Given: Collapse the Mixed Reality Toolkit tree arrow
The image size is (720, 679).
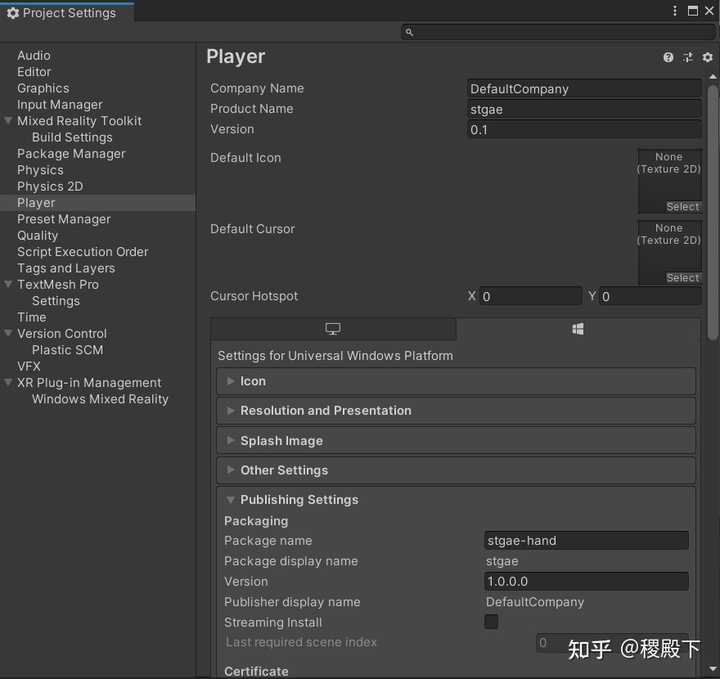Looking at the screenshot, I should pyautogui.click(x=8, y=121).
